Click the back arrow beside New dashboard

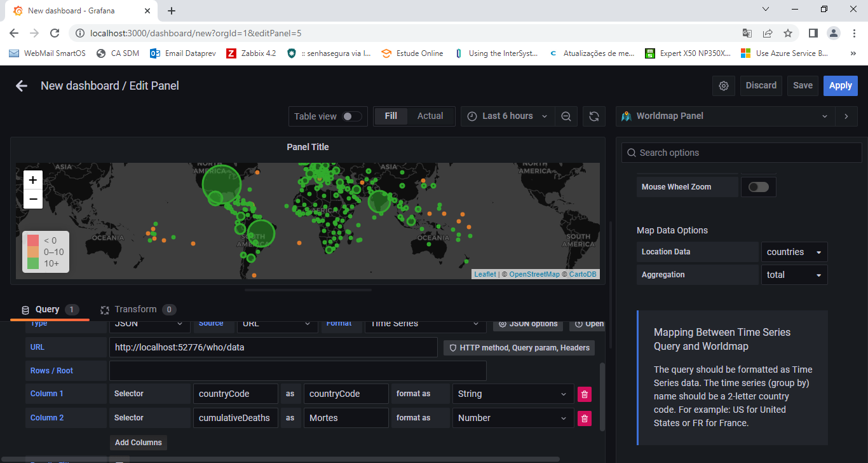22,86
